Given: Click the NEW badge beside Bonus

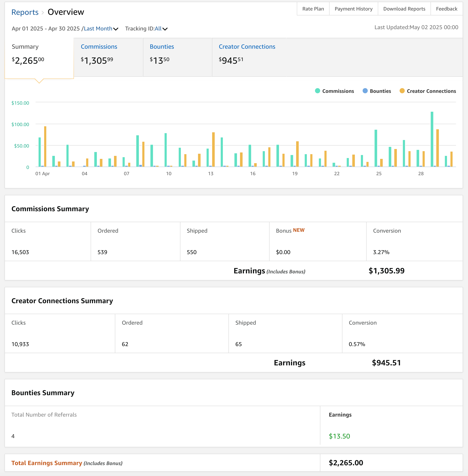Looking at the screenshot, I should [x=298, y=230].
